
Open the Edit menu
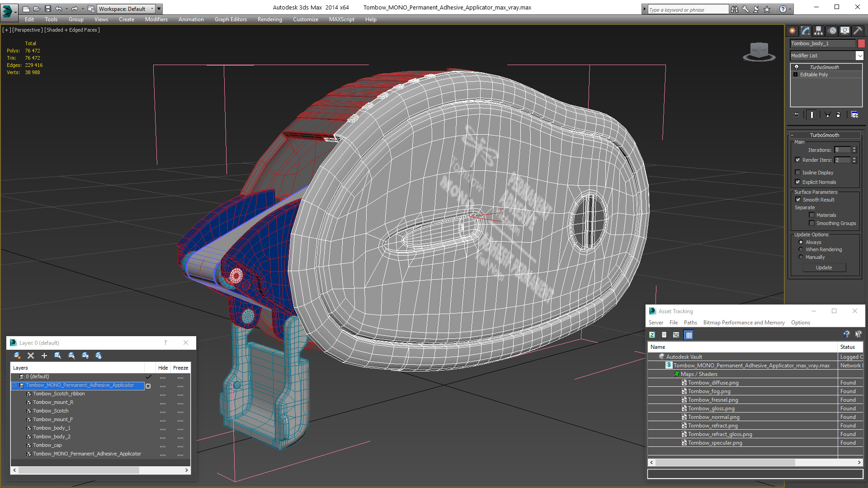[x=29, y=19]
